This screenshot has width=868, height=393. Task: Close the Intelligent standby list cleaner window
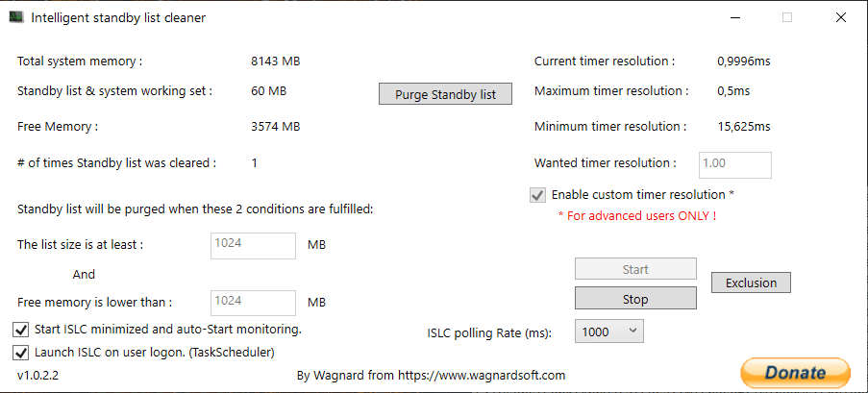(x=840, y=17)
